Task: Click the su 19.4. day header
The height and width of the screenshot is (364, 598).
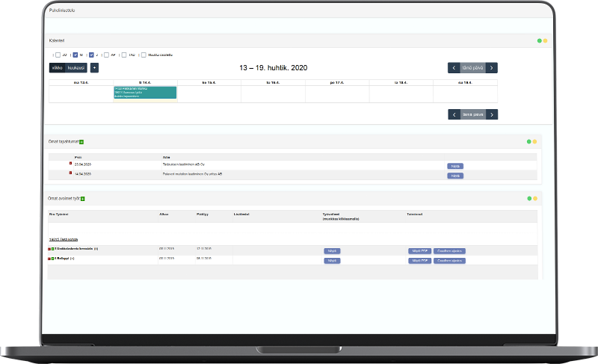Action: click(465, 83)
